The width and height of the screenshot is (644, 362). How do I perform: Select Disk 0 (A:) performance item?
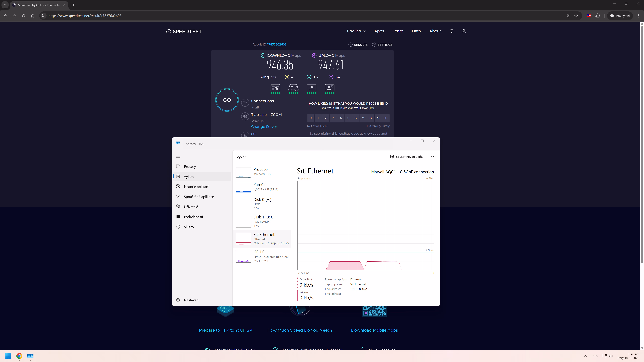(x=262, y=204)
